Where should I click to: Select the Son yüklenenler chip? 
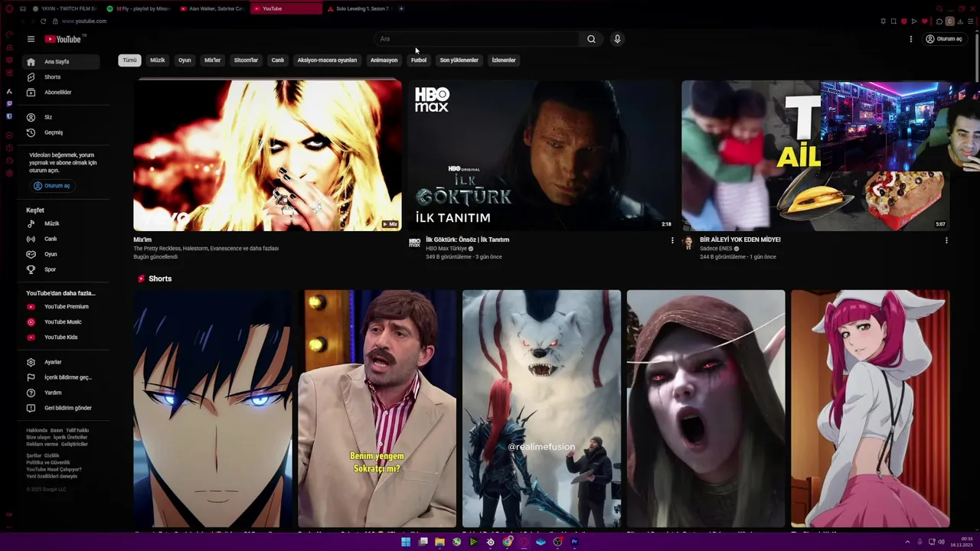coord(459,60)
